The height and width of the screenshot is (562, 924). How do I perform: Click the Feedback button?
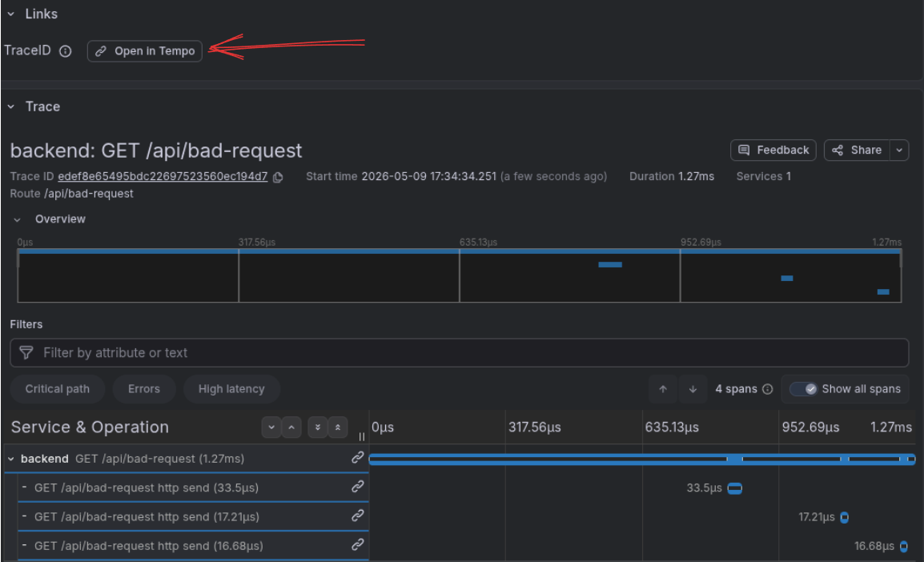(x=773, y=151)
